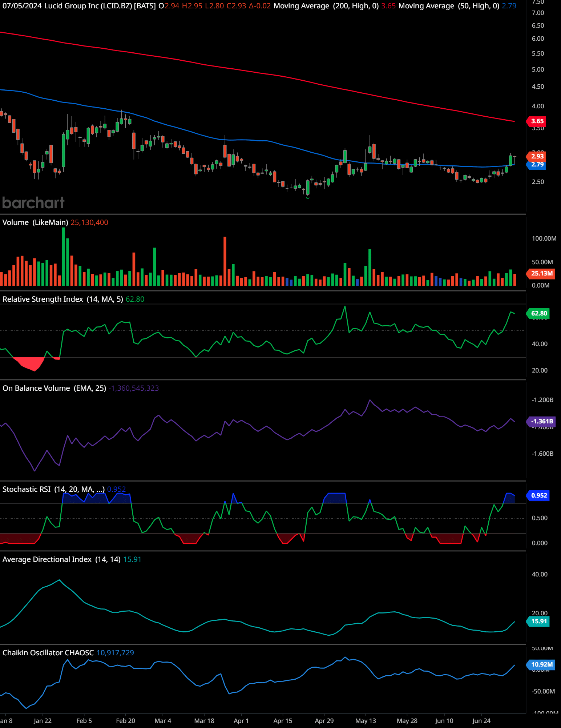Screen dimensions: 561x728
Task: Click the Stochastic RSI (14, 20, MA, ...) label
Action: click(x=53, y=489)
